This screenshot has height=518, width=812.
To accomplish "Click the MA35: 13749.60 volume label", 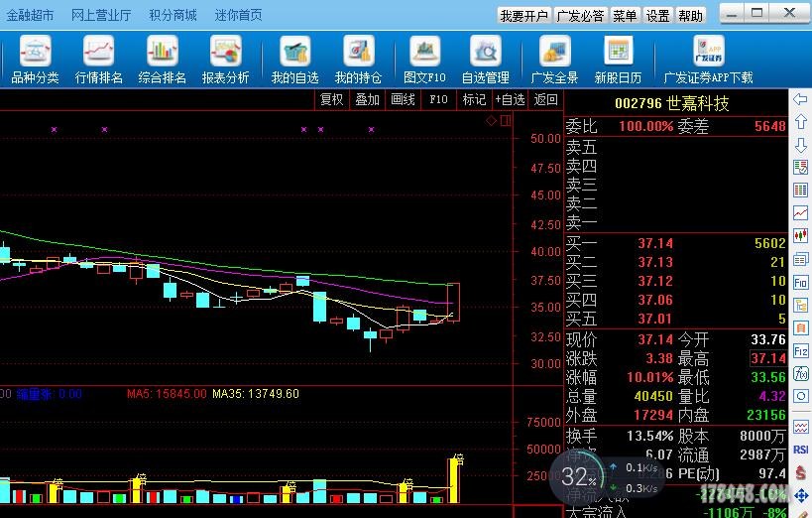I will (x=256, y=394).
